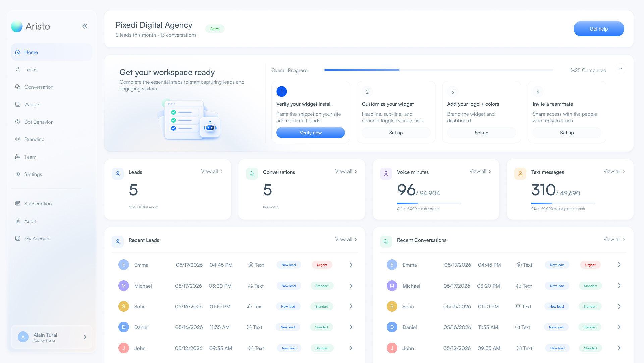This screenshot has height=363, width=644.
Task: Open the Conversation menu item
Action: pos(52,87)
